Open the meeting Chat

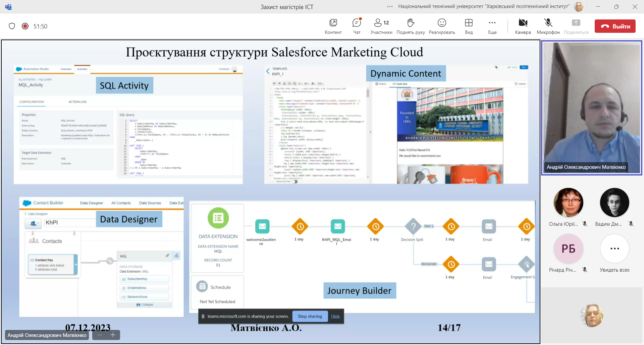point(357,26)
